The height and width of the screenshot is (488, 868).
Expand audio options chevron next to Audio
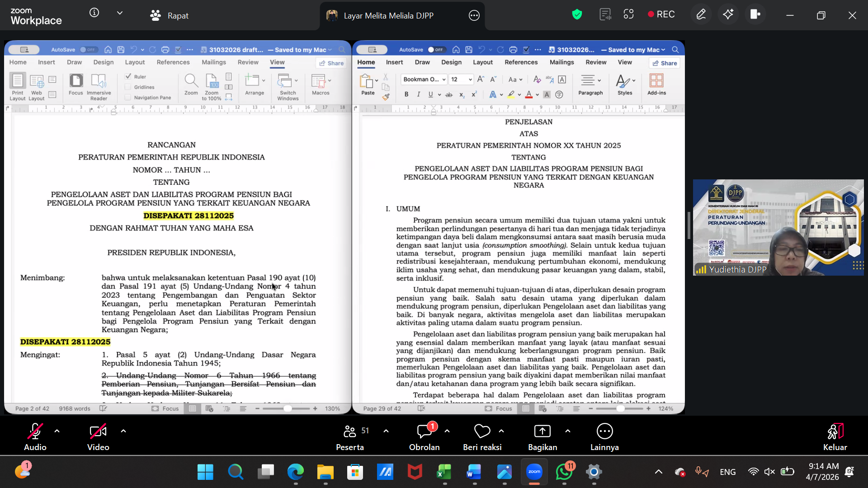coord(57,431)
